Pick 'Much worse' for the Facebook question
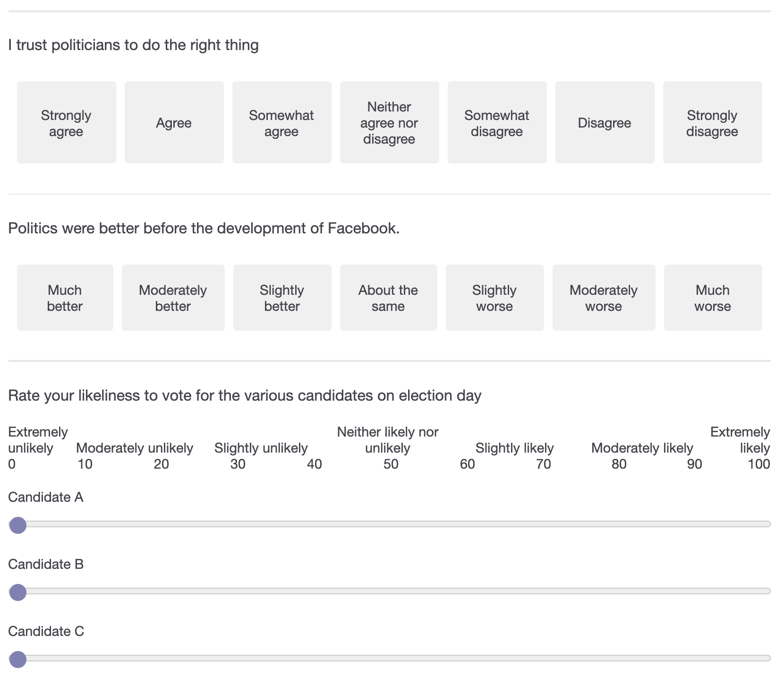The height and width of the screenshot is (686, 784). click(713, 298)
